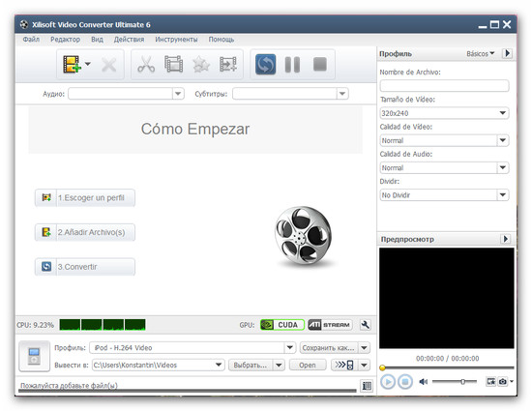Open the Файл menu
Viewport: 532px width, 411px height.
pos(31,40)
